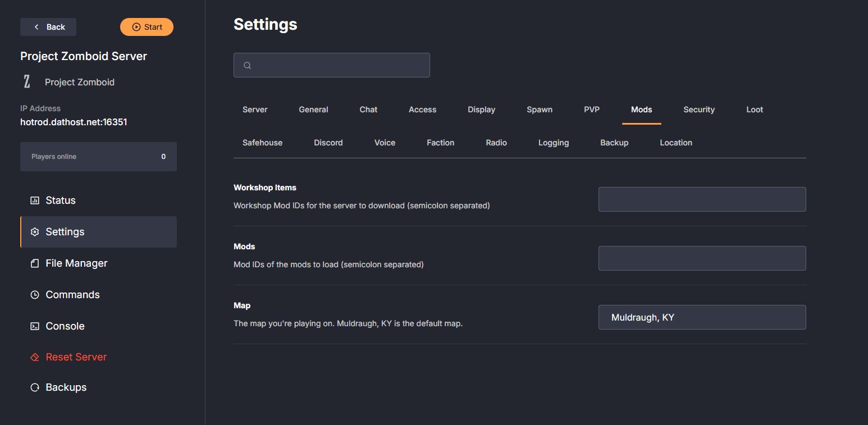The image size is (868, 425).
Task: Switch to the Discord settings tab
Action: 328,143
